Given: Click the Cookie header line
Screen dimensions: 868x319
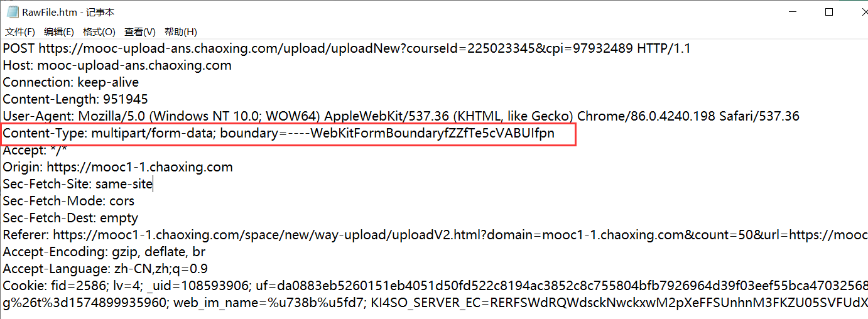Looking at the screenshot, I should coord(433,286).
